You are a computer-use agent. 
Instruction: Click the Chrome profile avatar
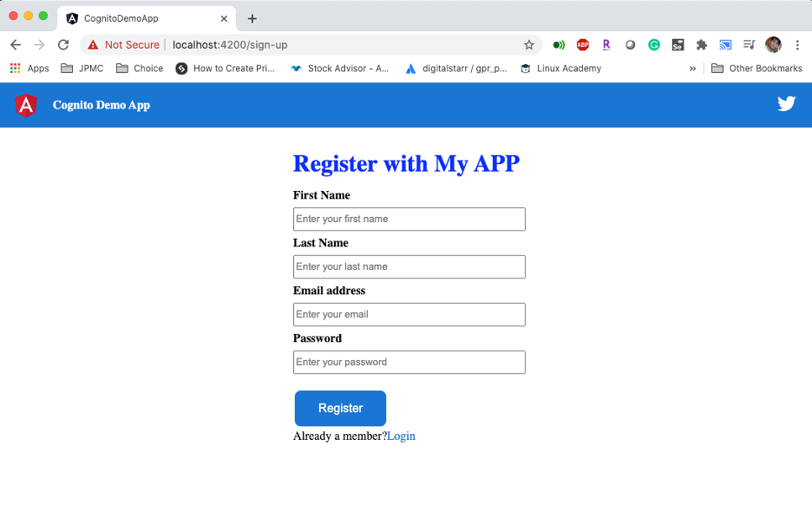pos(773,44)
